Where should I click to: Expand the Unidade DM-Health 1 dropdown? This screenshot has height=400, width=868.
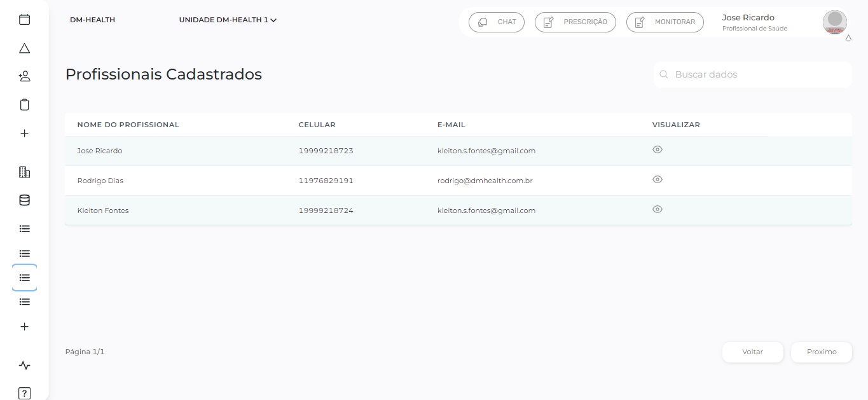[228, 20]
